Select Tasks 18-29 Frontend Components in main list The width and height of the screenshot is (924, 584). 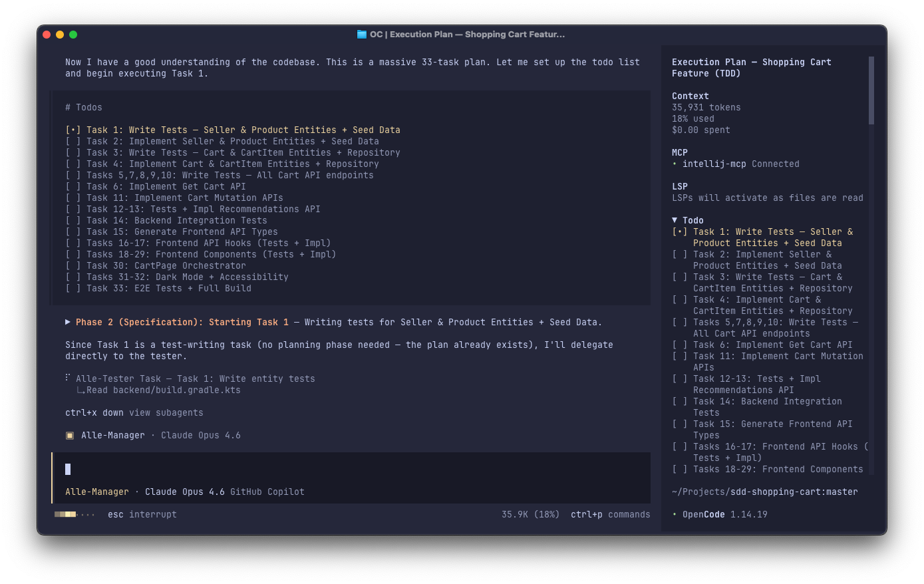(x=201, y=255)
